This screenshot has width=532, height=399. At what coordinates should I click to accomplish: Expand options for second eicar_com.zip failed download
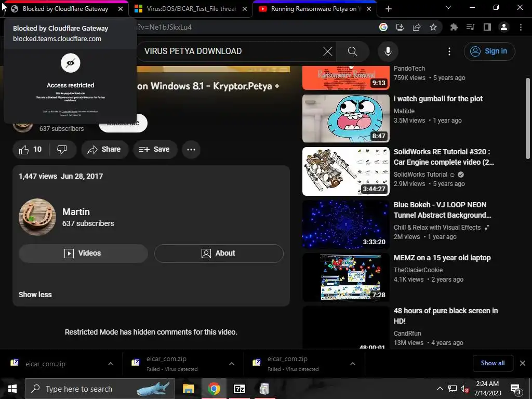tap(232, 364)
